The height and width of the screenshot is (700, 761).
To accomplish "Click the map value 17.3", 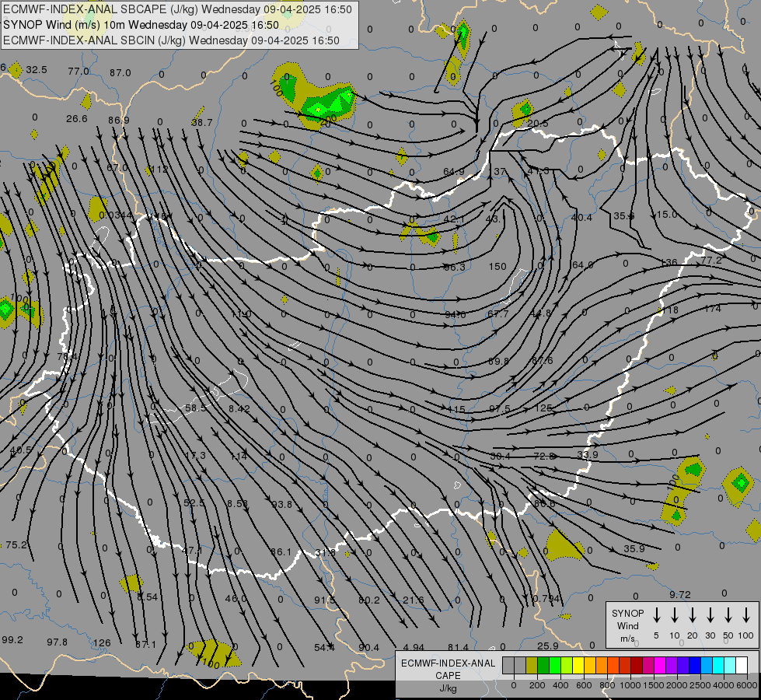I will click(196, 456).
